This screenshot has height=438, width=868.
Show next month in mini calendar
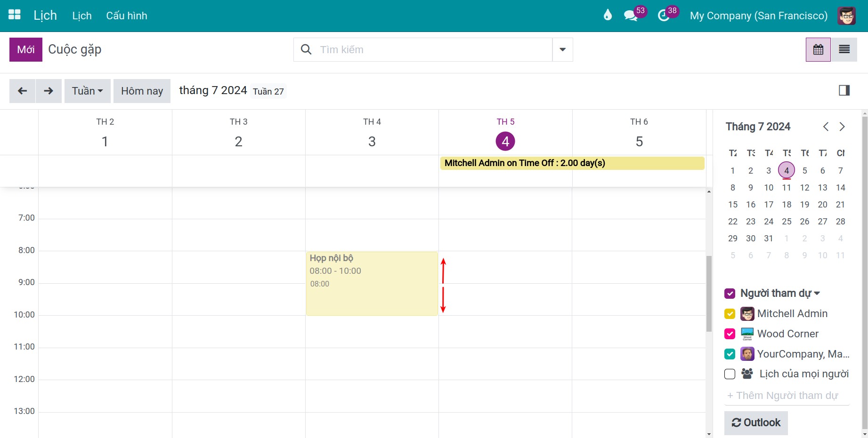tap(842, 127)
